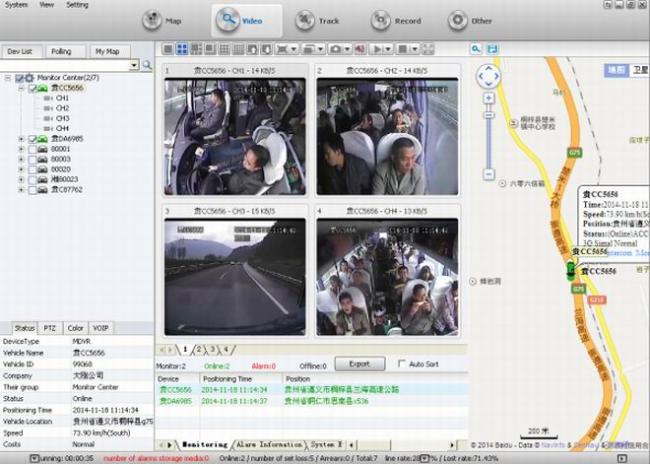Click the map save disk icon
650x464 pixels.
coord(493,48)
